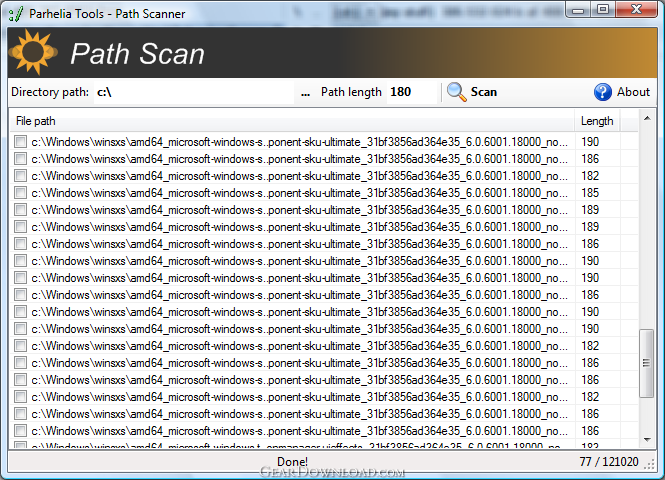
Task: Focus the Directory path field showing c:\
Action: tap(194, 92)
